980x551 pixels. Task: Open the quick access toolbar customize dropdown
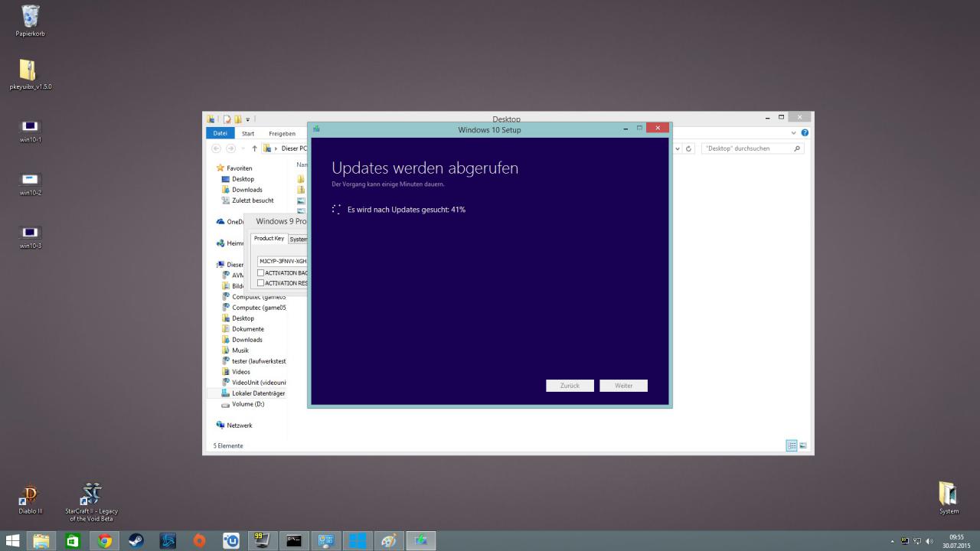pos(248,119)
